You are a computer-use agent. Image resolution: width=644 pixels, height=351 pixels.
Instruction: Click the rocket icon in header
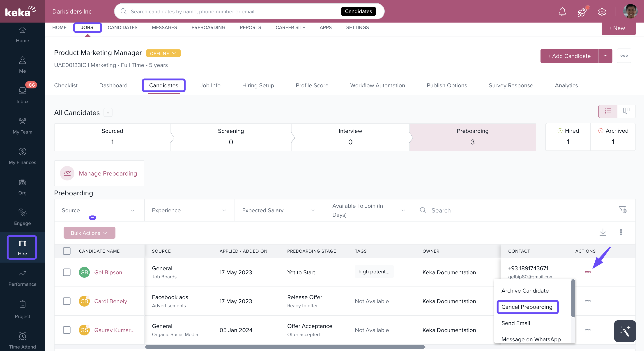point(582,12)
